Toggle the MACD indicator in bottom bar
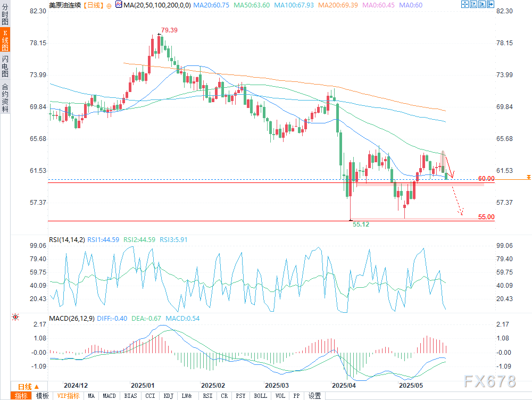The image size is (532, 400). pos(109,396)
